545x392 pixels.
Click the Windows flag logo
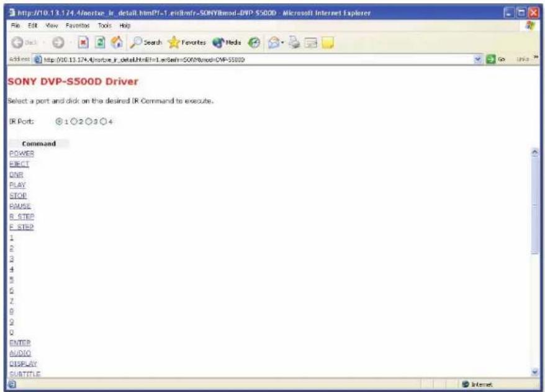[530, 25]
